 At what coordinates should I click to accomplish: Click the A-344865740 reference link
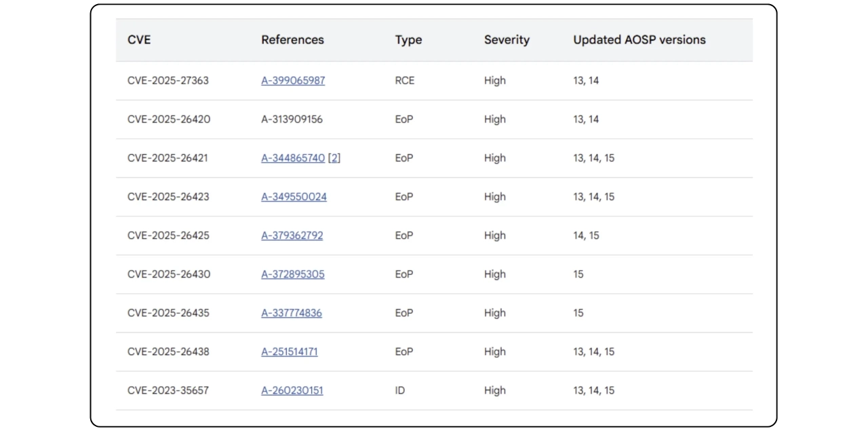(293, 158)
